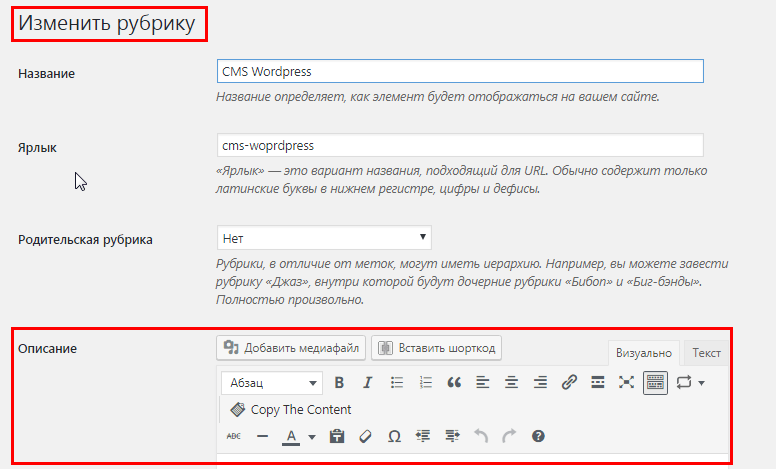The height and width of the screenshot is (469, 776).
Task: Switch to the Текст editor tab
Action: click(706, 353)
